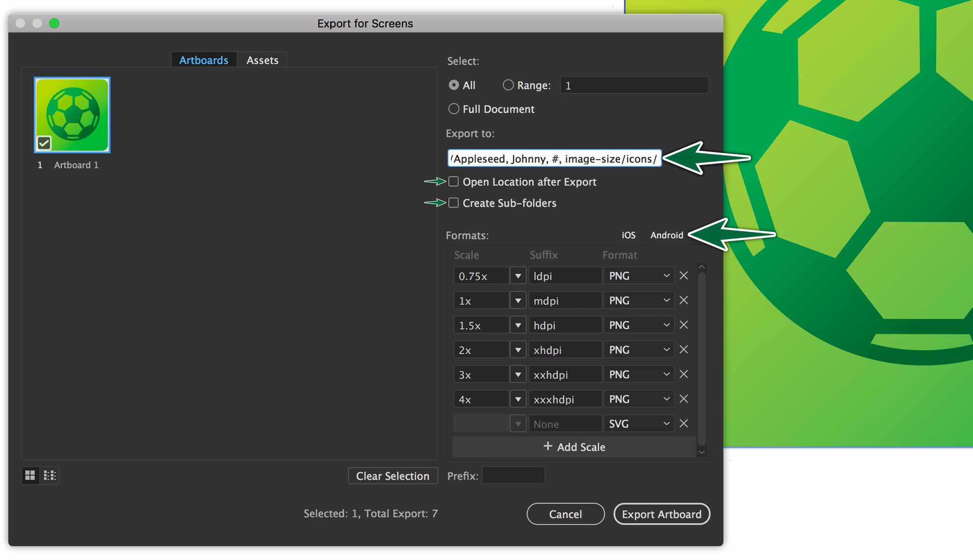Viewport: 973px width, 560px height.
Task: Enable Open Location after Export
Action: coord(453,181)
